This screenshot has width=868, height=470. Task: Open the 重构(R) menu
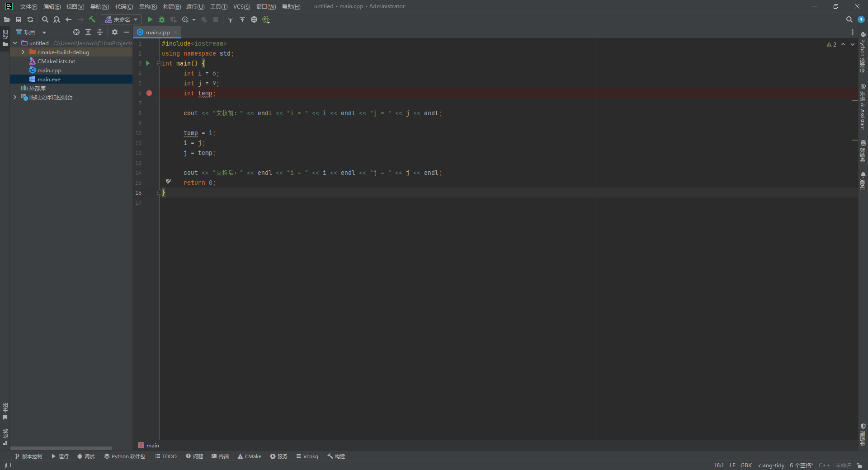pyautogui.click(x=148, y=6)
